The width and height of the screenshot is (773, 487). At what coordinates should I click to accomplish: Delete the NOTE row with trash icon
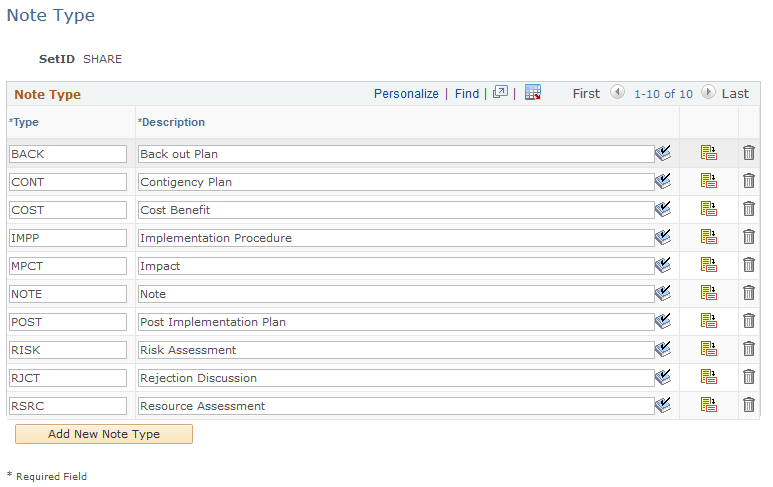pos(748,293)
